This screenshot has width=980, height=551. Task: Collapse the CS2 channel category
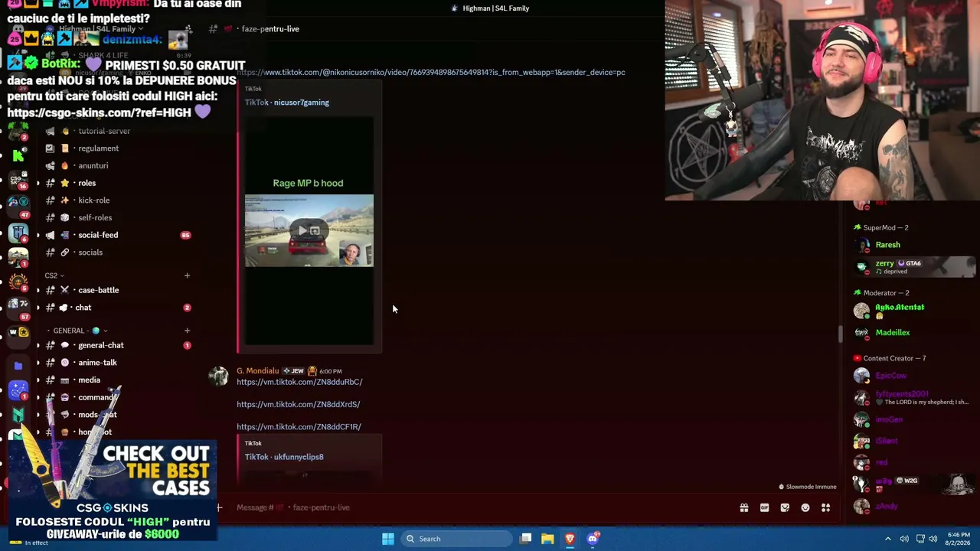(x=54, y=275)
